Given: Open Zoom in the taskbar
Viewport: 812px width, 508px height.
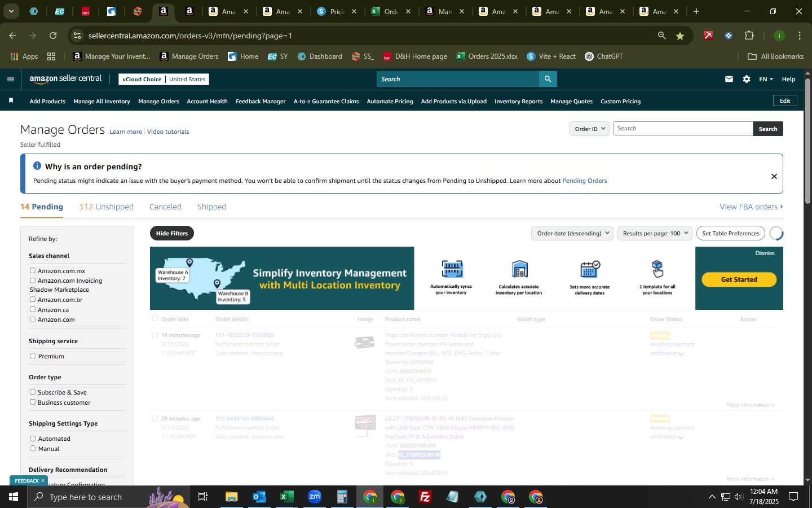Looking at the screenshot, I should pos(315,497).
